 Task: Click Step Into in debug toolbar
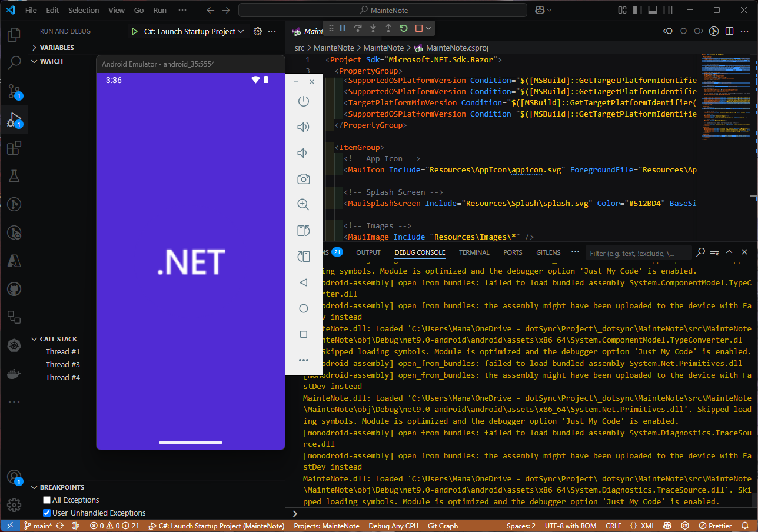click(373, 28)
